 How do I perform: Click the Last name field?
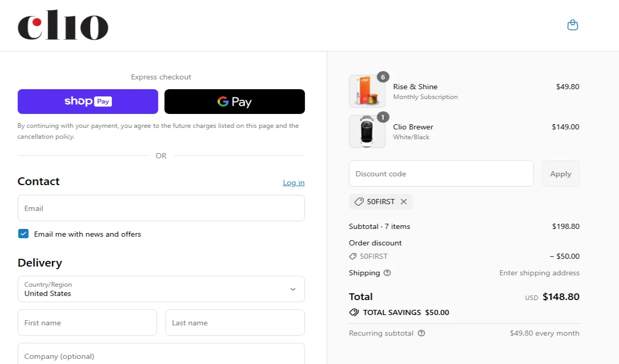[235, 323]
